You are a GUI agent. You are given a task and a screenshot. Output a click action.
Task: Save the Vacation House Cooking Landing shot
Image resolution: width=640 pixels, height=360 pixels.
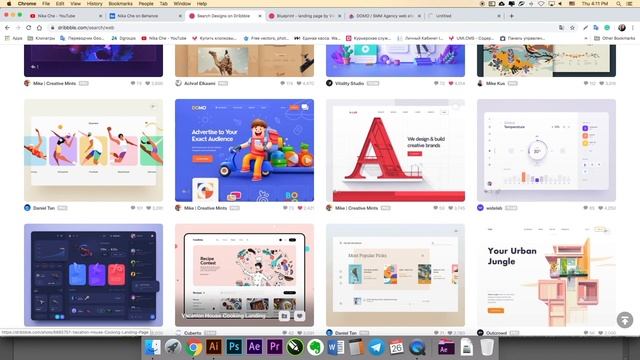(284, 316)
